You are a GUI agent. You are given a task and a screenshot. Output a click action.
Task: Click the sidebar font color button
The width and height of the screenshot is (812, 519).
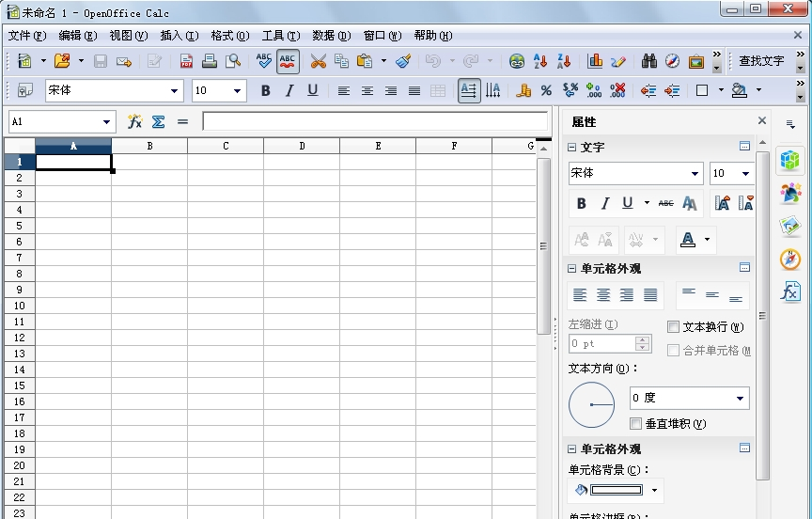(688, 240)
